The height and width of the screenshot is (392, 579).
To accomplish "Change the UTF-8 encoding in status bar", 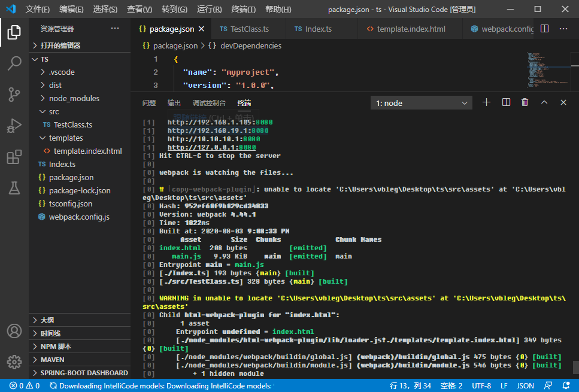I will coord(481,386).
